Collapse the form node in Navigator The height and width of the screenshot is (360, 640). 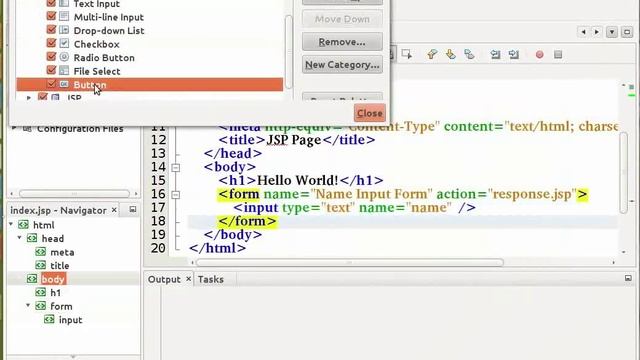point(28,305)
